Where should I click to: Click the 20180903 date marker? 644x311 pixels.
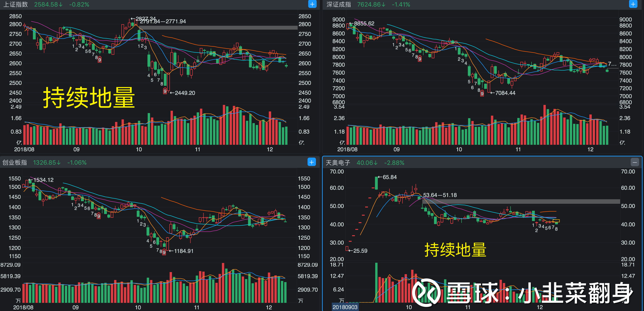[345, 307]
